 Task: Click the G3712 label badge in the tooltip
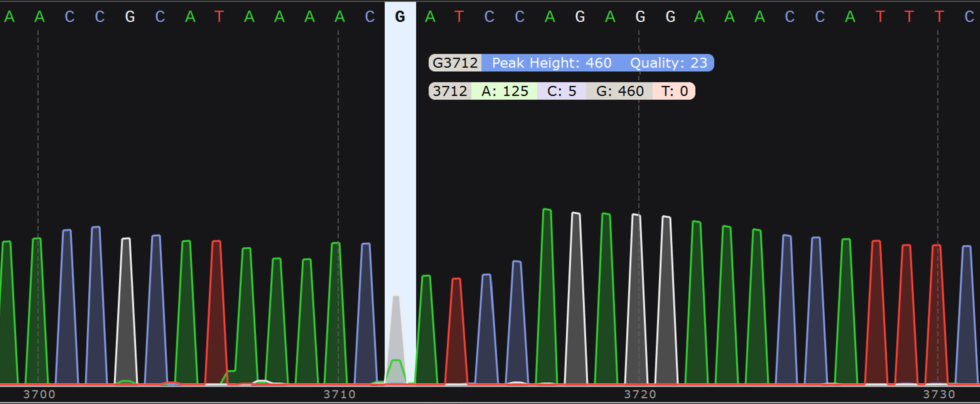point(455,63)
